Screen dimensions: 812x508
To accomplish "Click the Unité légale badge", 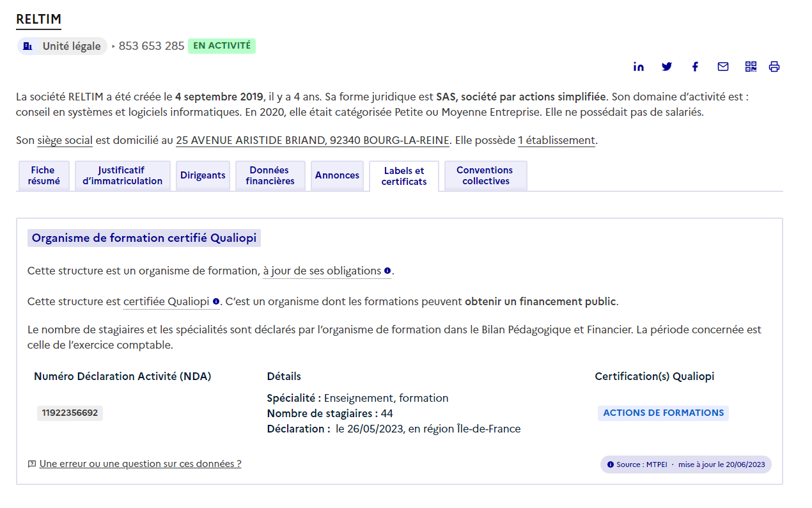I will point(62,46).
